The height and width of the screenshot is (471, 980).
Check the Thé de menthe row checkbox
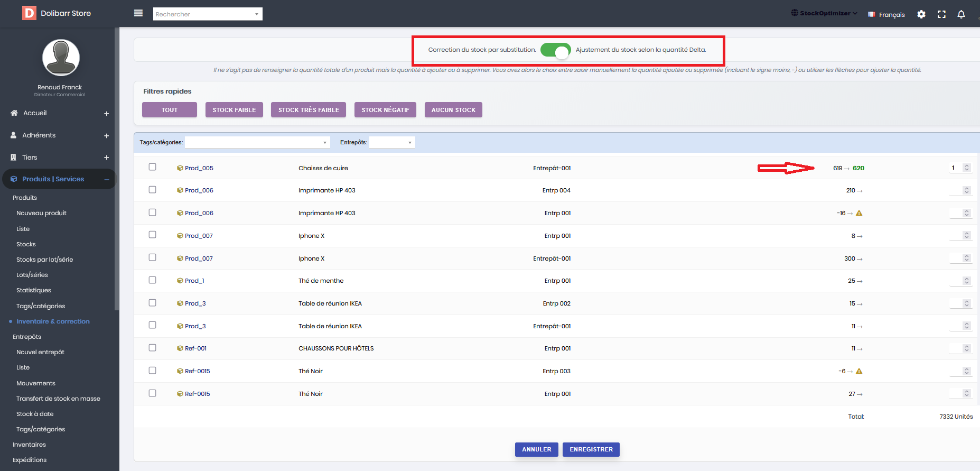coord(152,280)
